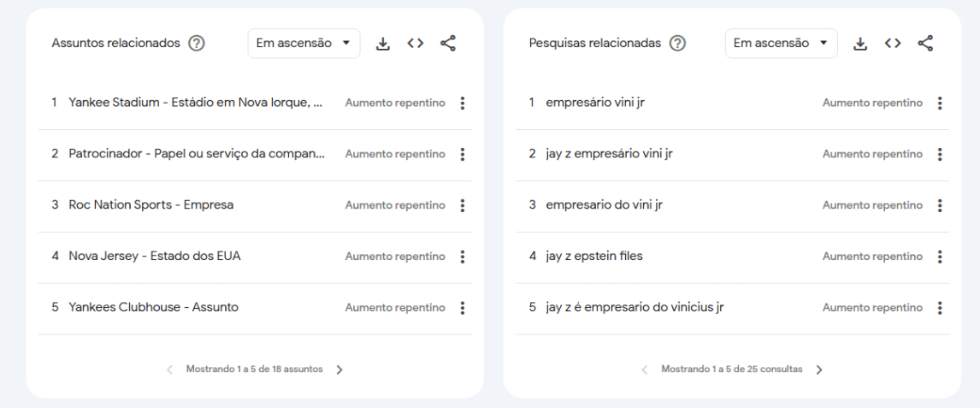Open more options for Nova Jersey row
Image resolution: width=980 pixels, height=408 pixels.
point(463,257)
